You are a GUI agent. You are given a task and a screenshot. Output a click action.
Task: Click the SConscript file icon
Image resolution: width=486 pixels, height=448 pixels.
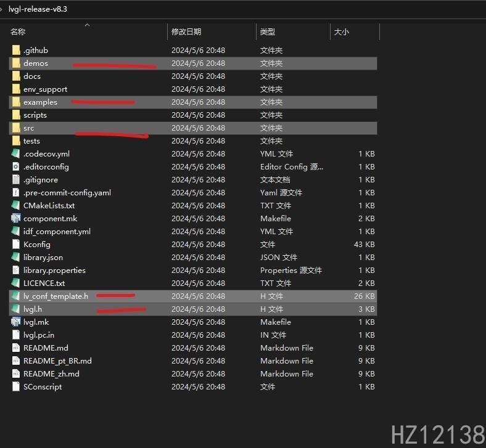[16, 387]
